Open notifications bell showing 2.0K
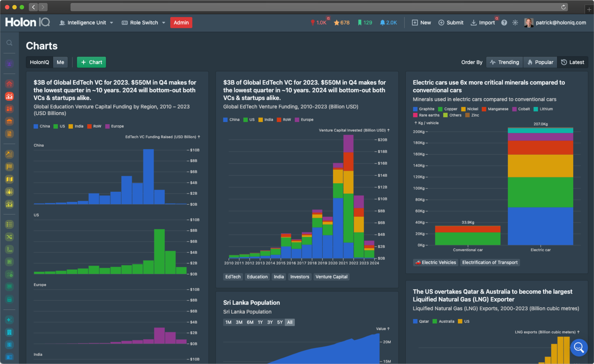This screenshot has height=364, width=594. [388, 23]
